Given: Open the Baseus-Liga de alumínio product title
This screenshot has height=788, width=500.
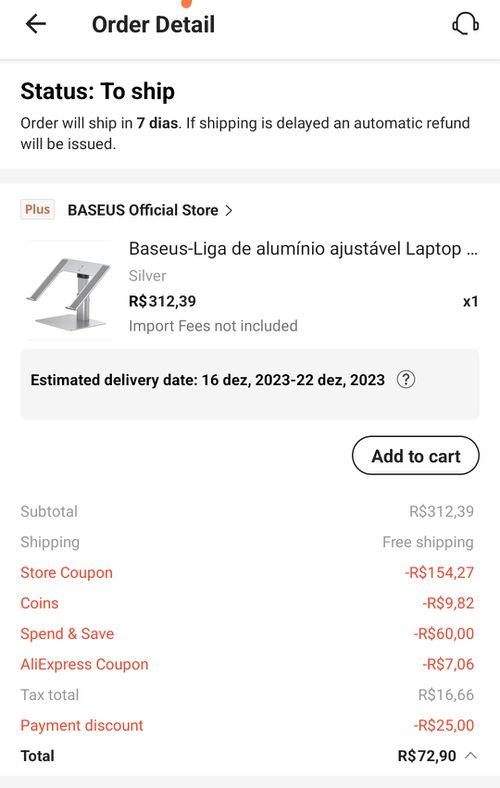Looking at the screenshot, I should (303, 249).
